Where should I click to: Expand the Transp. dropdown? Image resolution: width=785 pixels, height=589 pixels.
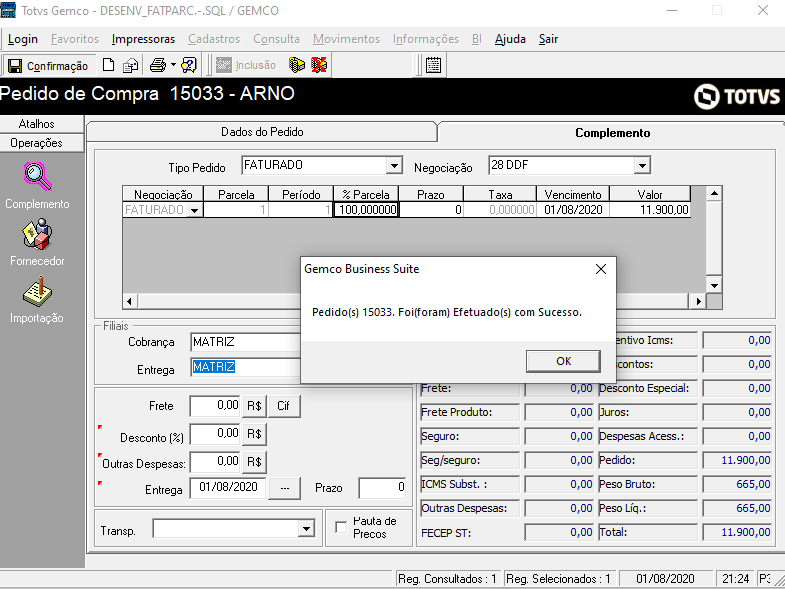306,528
